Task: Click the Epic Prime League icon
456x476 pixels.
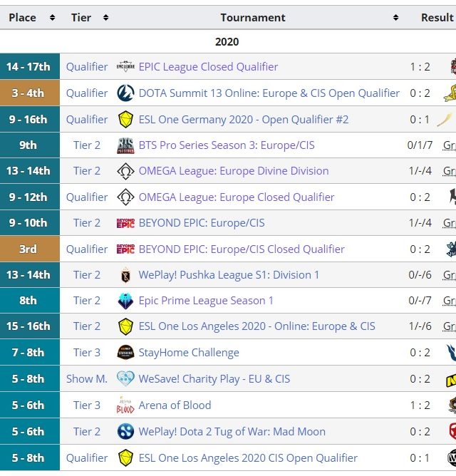Action: pos(125,301)
